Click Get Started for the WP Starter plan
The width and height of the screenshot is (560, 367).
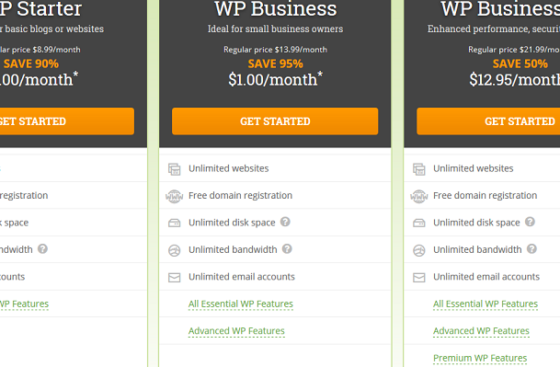tap(67, 121)
